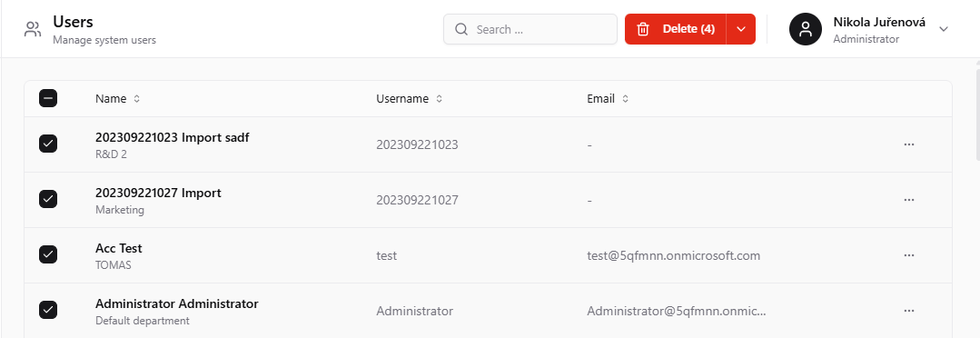Click the username Administrator

tap(414, 311)
